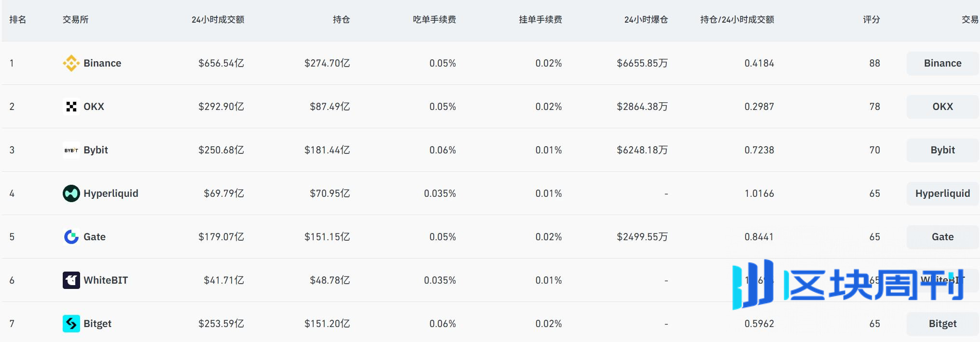
Task: Open the WhiteBIT exchange name link
Action: pyautogui.click(x=106, y=280)
